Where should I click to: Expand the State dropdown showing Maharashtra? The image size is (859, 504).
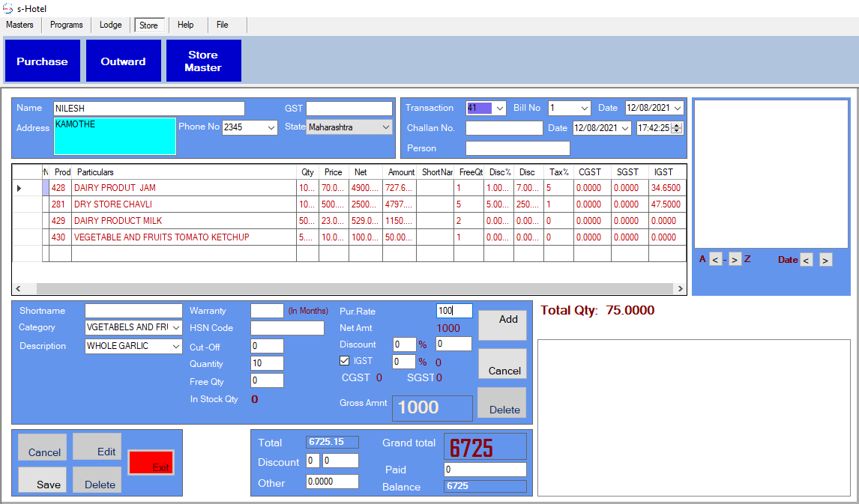click(386, 127)
